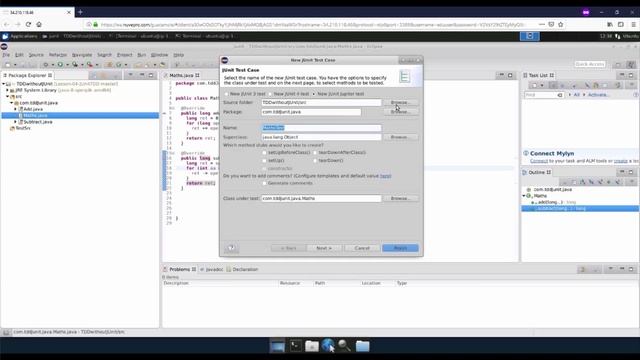Collapse the Maths class in Outline
Image resolution: width=640 pixels, height=360 pixels.
[524, 196]
